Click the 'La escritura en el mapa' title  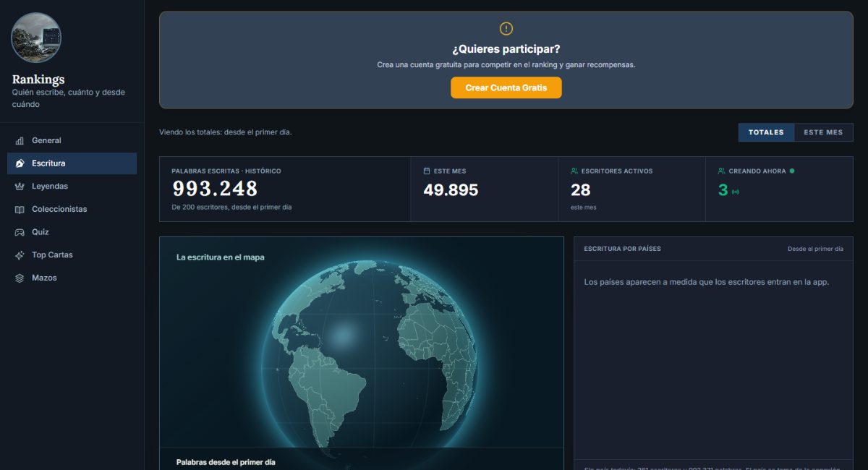click(221, 257)
